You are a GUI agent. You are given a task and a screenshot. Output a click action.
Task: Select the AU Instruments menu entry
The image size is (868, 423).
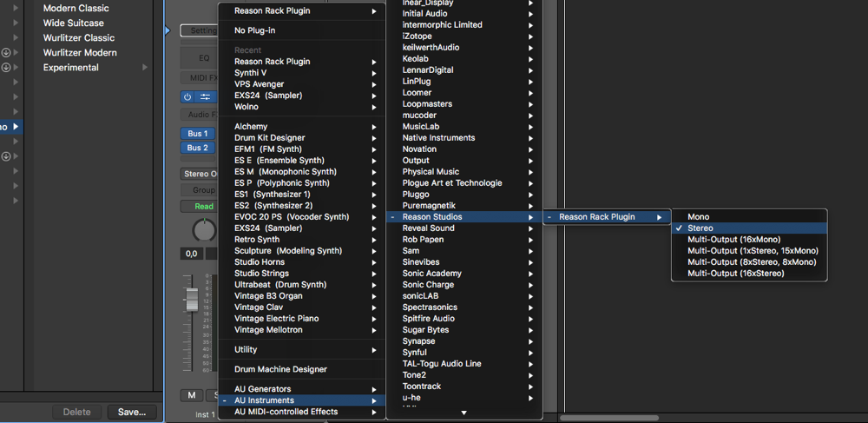(302, 400)
